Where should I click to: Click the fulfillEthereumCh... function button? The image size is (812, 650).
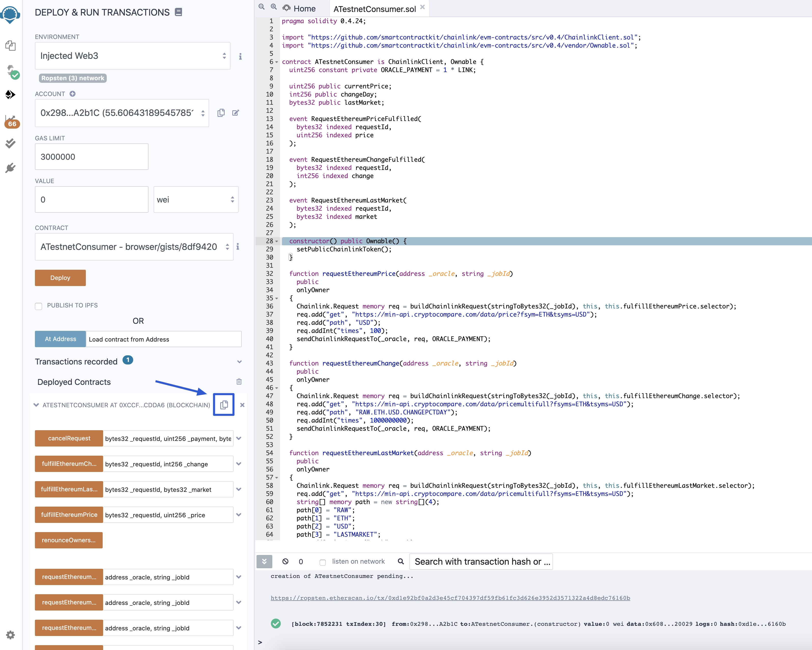[69, 464]
